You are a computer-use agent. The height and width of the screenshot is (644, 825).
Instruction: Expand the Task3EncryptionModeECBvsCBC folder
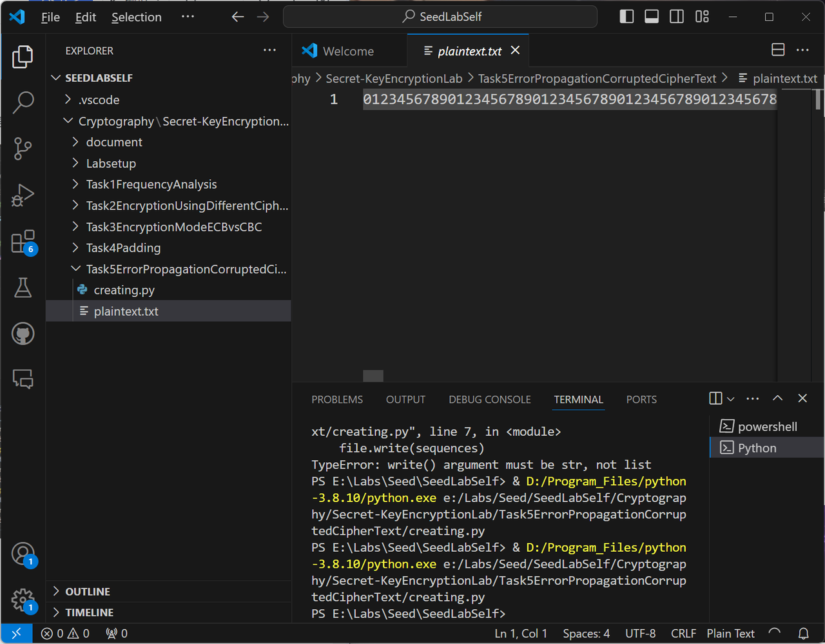(75, 227)
